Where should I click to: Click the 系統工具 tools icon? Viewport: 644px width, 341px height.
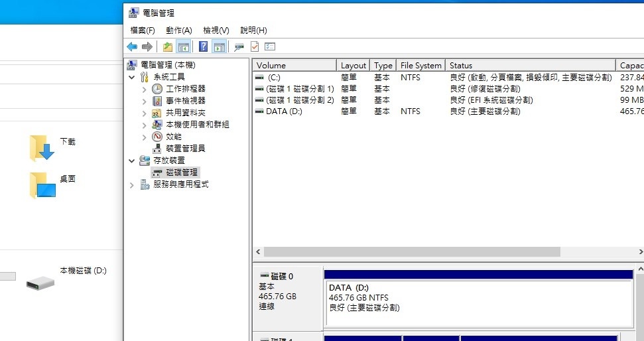click(145, 77)
